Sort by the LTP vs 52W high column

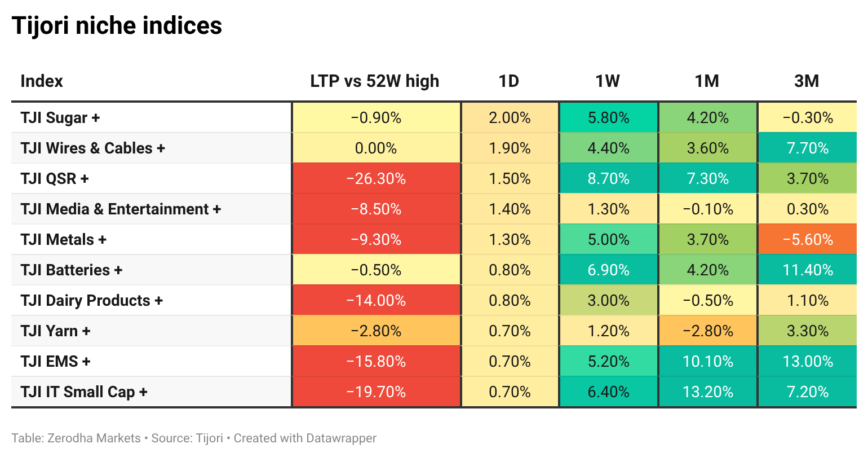[375, 81]
